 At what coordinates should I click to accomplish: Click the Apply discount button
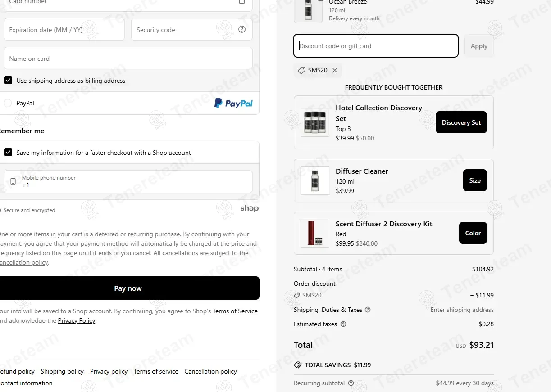pyautogui.click(x=478, y=46)
